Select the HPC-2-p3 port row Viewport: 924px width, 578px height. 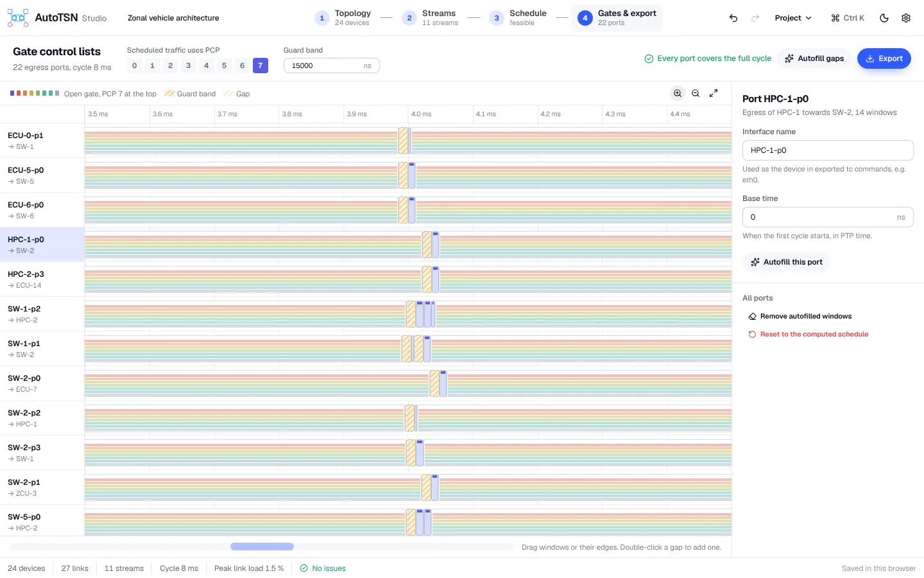click(42, 279)
